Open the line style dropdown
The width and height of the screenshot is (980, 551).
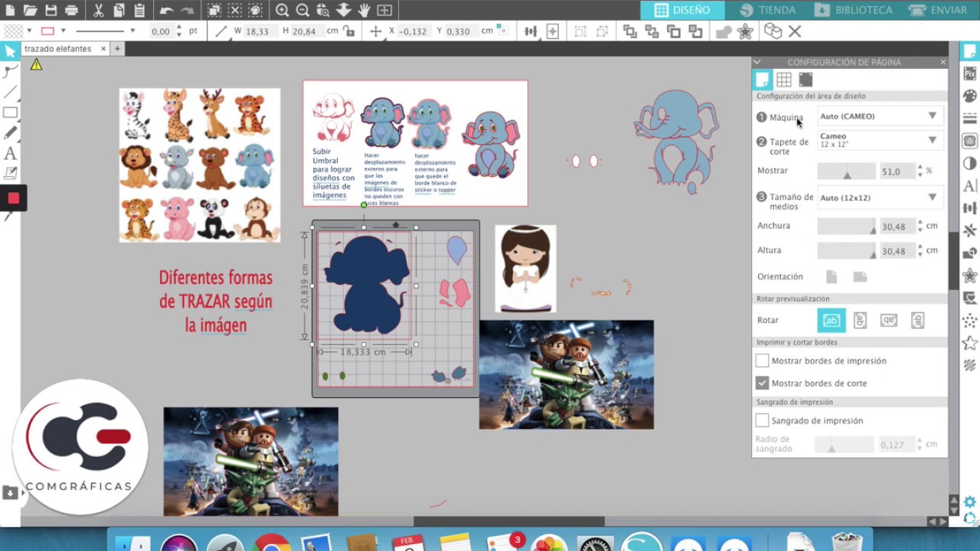click(132, 31)
